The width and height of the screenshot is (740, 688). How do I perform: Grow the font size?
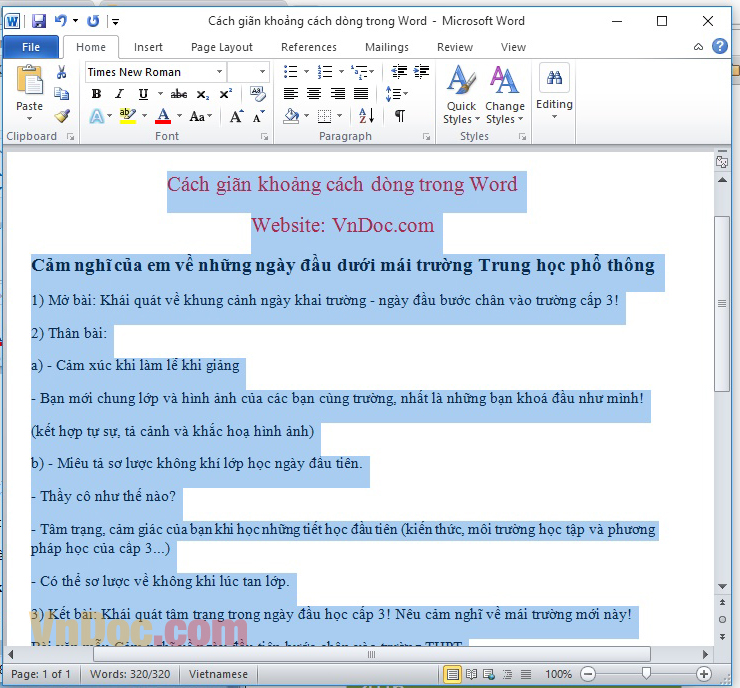236,116
